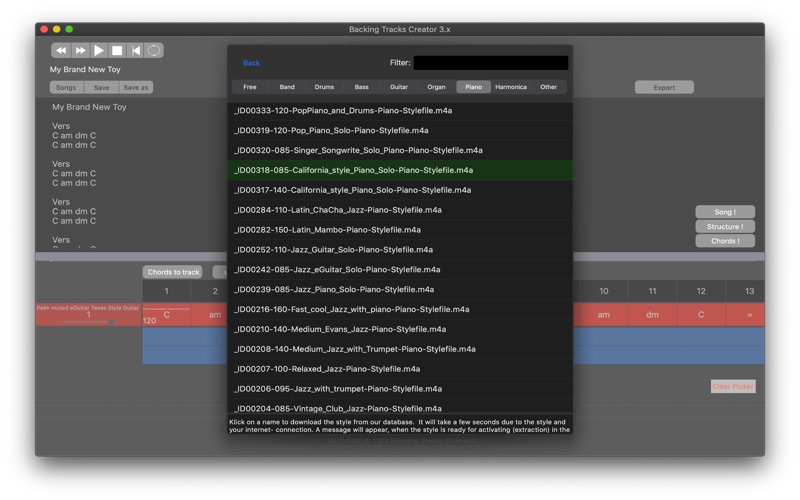Select the am chord cell in bar 10
The image size is (800, 500).
pyautogui.click(x=604, y=315)
